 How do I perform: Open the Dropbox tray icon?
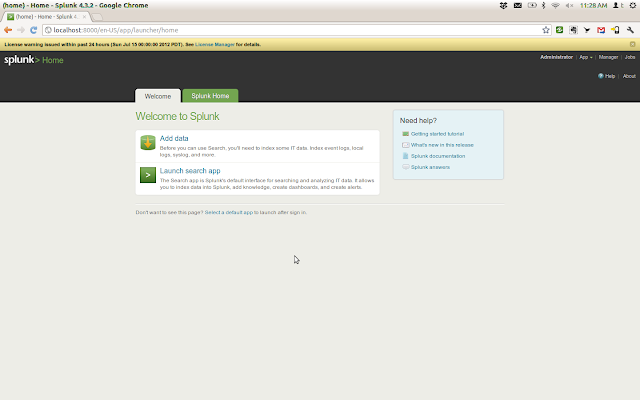click(x=503, y=5)
